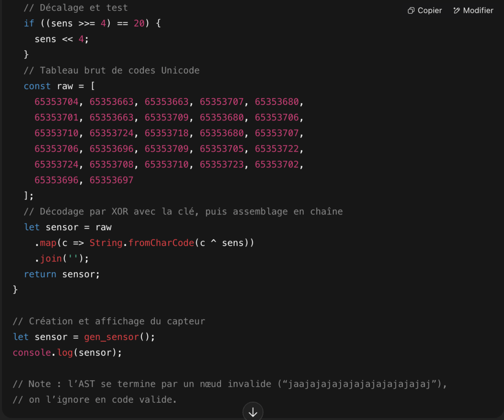Click the fromCharCode method call
Screen dimensions: 504x420
pos(158,243)
